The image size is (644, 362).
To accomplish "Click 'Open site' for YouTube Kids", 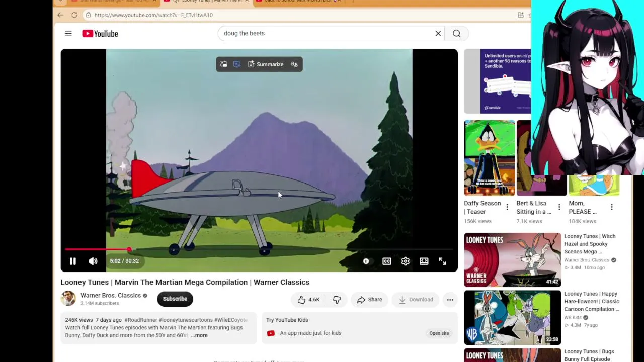I will pyautogui.click(x=439, y=333).
